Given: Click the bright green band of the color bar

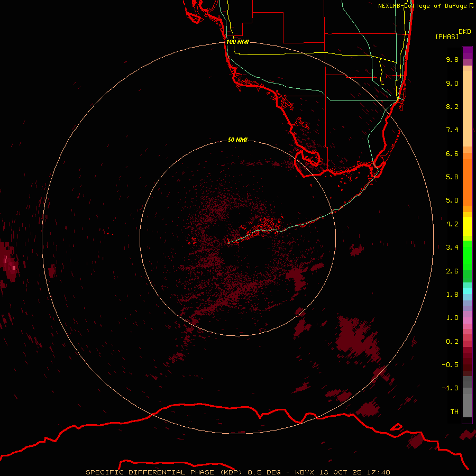Looking at the screenshot, I should [467, 255].
